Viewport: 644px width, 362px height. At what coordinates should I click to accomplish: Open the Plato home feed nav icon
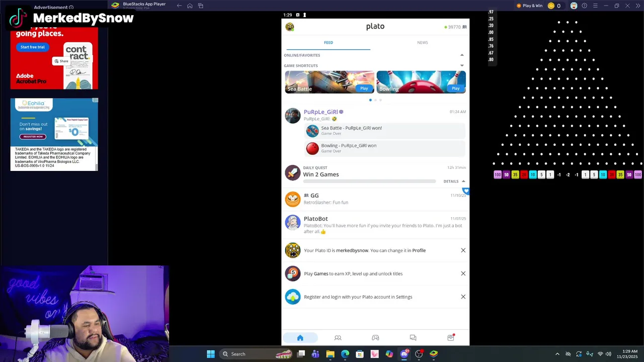300,338
